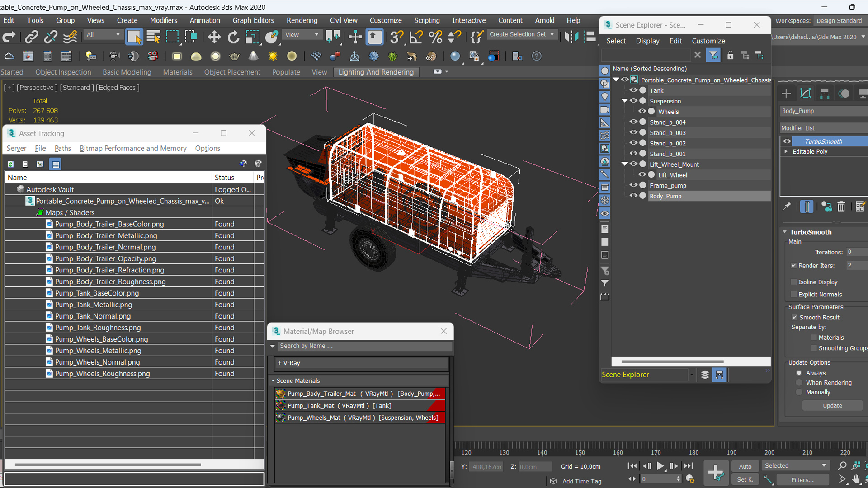The width and height of the screenshot is (868, 488).
Task: Select Pump_Wheels_Mat material entry
Action: tap(360, 418)
